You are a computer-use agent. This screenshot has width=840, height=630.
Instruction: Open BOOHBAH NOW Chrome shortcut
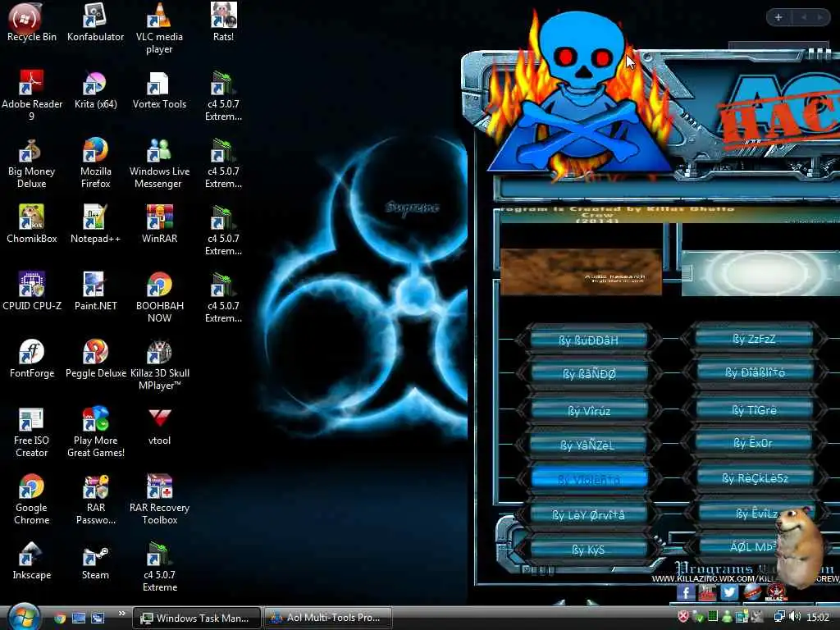tap(159, 297)
